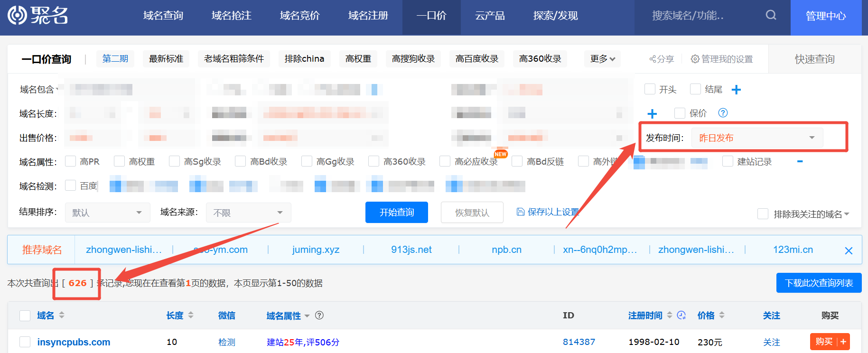Select the insyncpubs.com row checkbox

tap(25, 342)
